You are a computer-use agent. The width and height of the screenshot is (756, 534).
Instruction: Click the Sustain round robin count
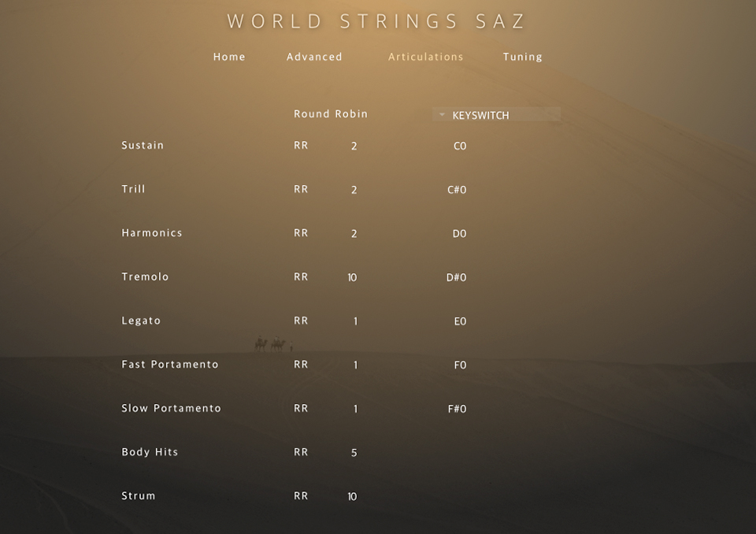pos(354,146)
